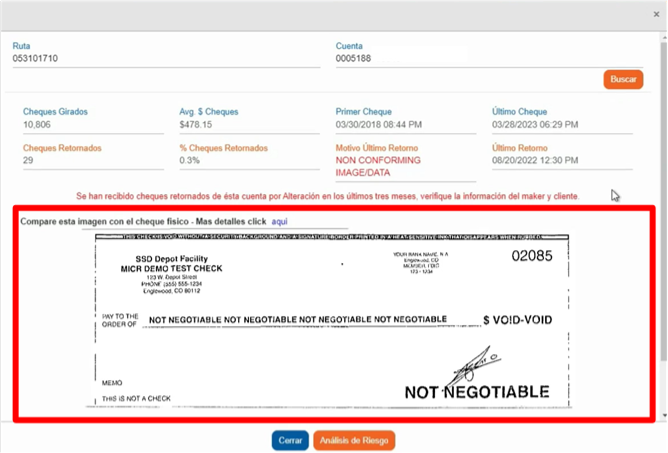Click the Buscar button
This screenshot has height=453, width=668.
(x=623, y=80)
